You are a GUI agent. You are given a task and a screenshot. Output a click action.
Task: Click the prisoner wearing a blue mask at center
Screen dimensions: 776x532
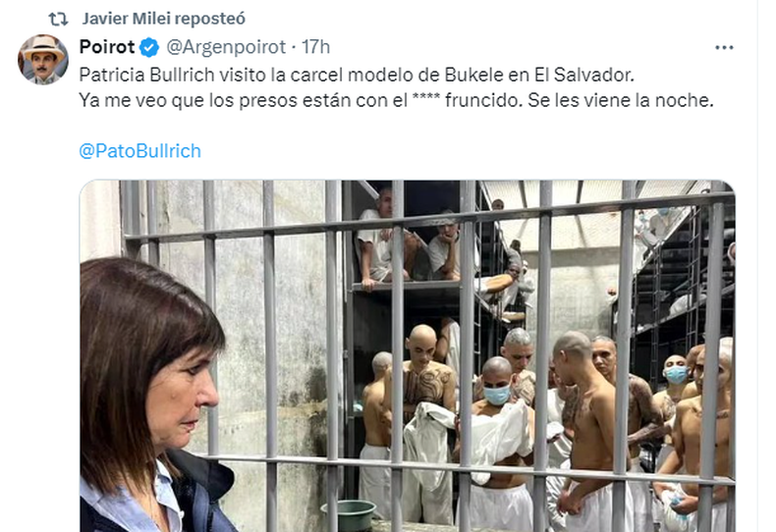[x=497, y=396]
